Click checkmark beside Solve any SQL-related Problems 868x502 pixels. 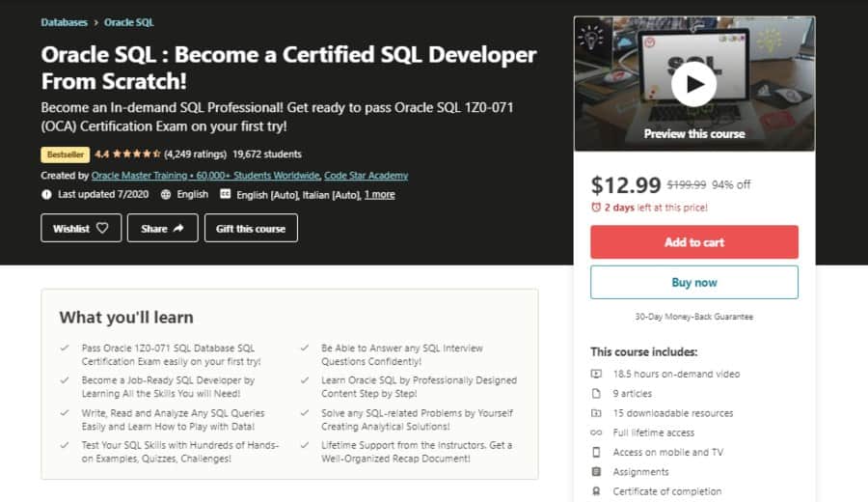click(305, 413)
